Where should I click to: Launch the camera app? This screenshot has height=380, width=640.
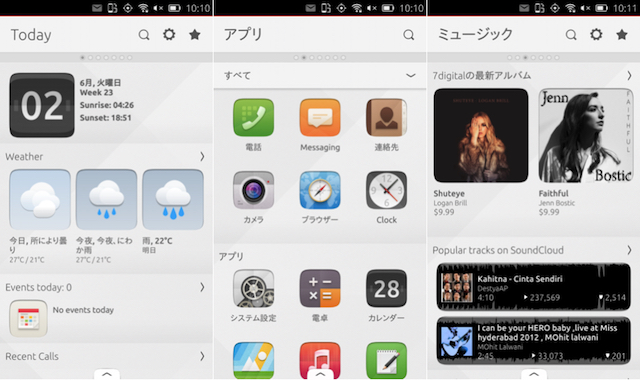tap(253, 190)
